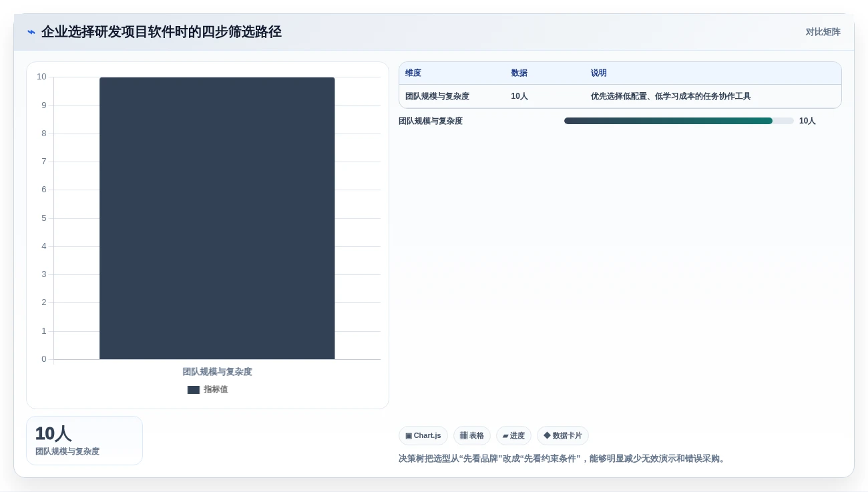Click the page title 企业选择研发项目软件时的四步筛选路径
Screen dimensions: 868x492
162,32
